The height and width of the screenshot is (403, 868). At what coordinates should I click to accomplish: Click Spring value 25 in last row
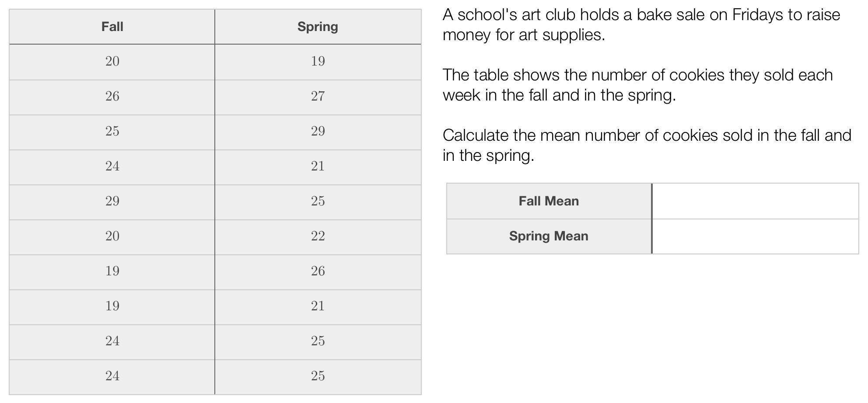point(318,376)
